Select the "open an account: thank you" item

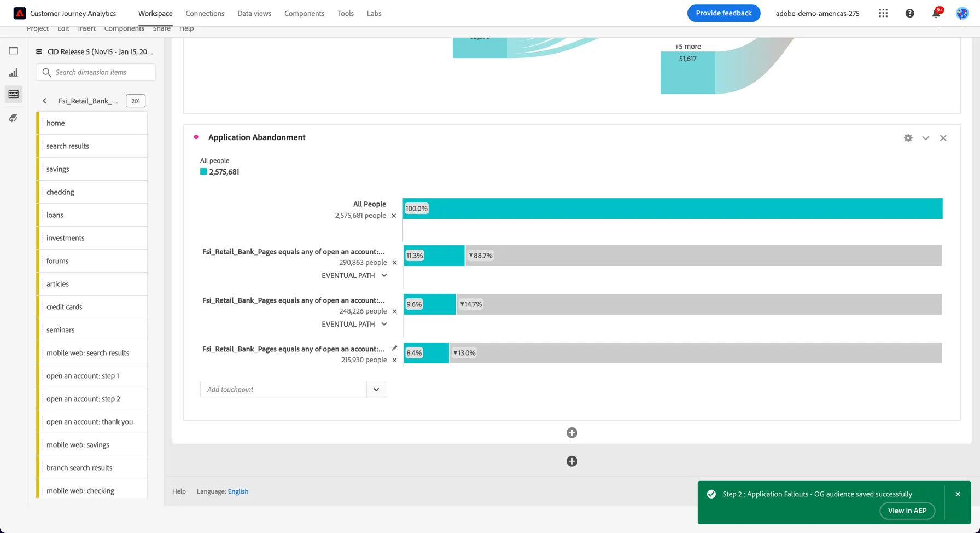click(x=92, y=422)
